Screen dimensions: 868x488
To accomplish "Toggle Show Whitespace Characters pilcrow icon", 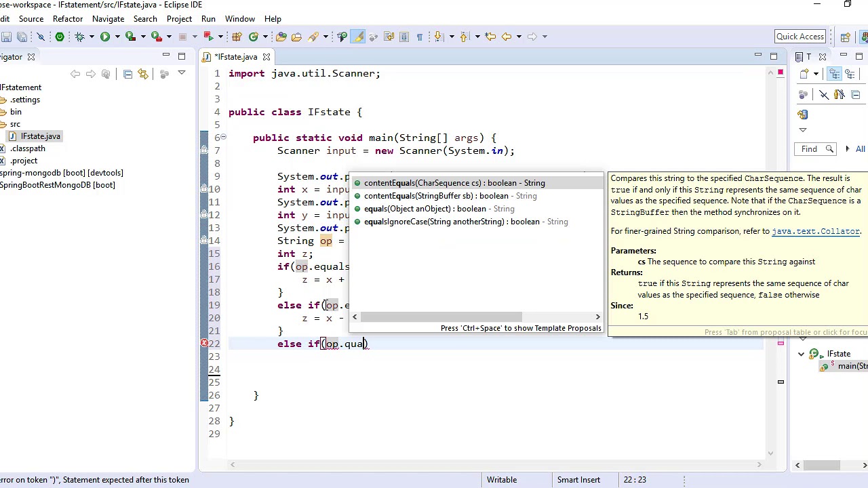I will (x=419, y=37).
